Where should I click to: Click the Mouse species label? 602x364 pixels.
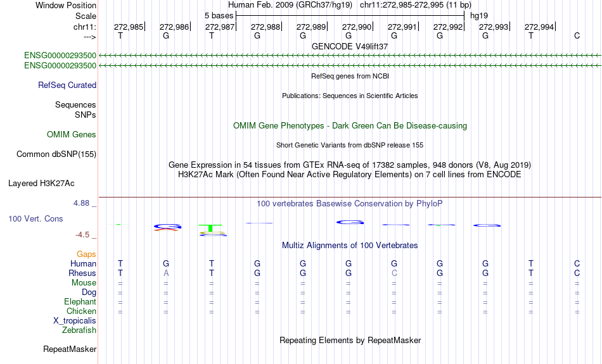click(x=84, y=283)
